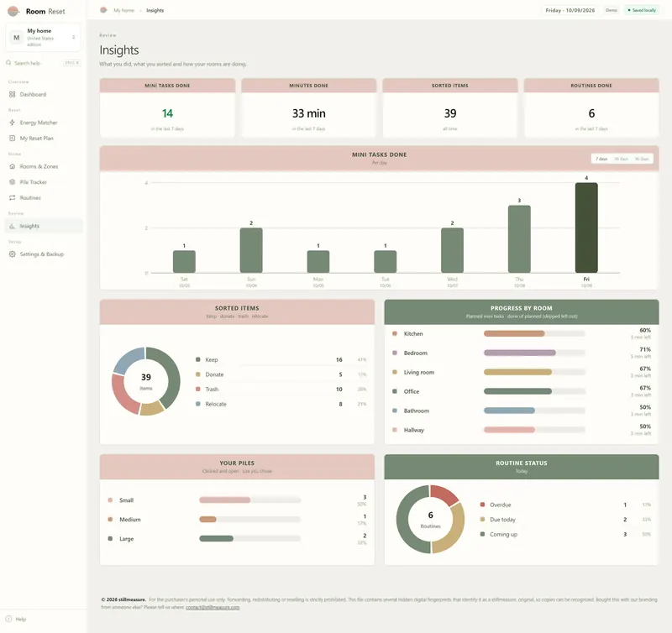Image resolution: width=672 pixels, height=633 pixels.
Task: Expand the My home workspace switcher arrows
Action: pyautogui.click(x=74, y=37)
